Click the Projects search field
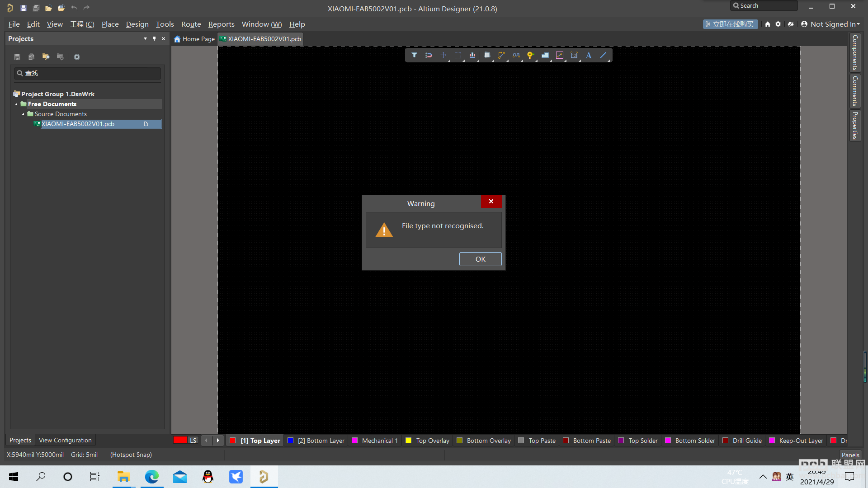Viewport: 868px width, 488px height. pyautogui.click(x=87, y=73)
